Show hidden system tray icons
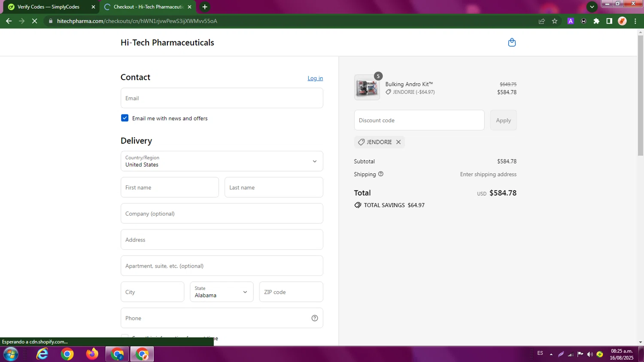The height and width of the screenshot is (362, 644). coord(551,354)
